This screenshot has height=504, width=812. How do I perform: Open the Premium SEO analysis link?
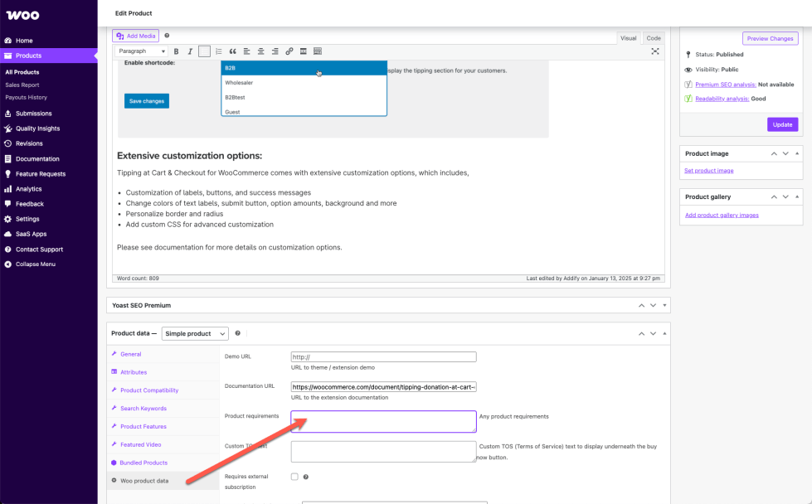coord(726,85)
